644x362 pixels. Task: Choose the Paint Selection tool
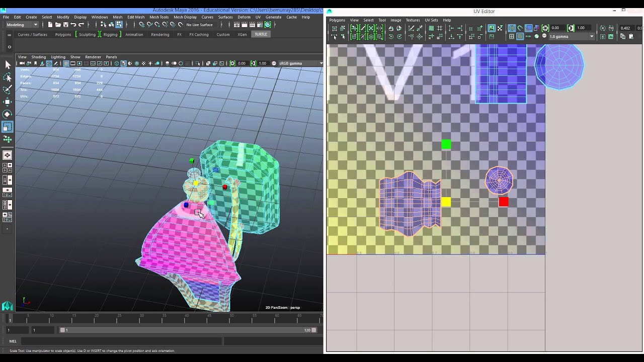click(x=8, y=89)
